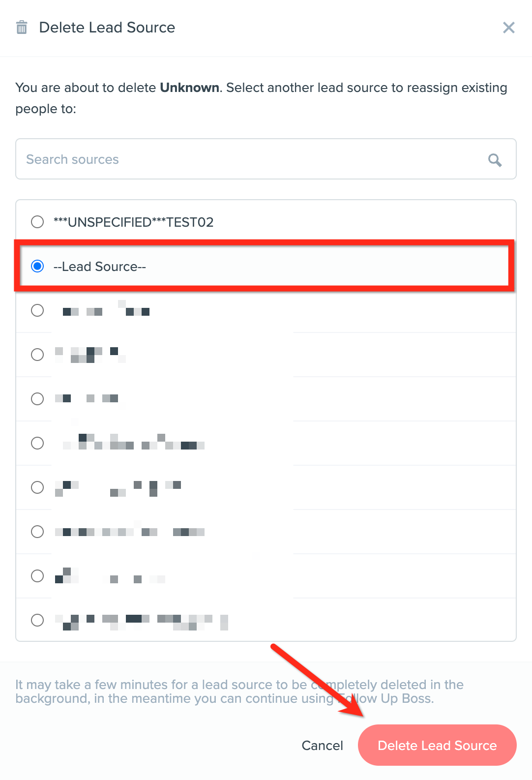The image size is (532, 780).
Task: Choose the fifth radio option in the list
Action: point(37,399)
